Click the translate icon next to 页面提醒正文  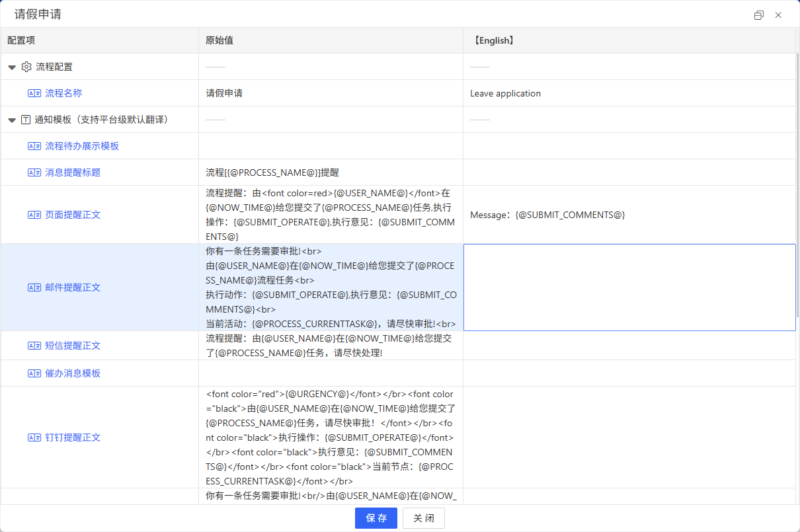click(x=34, y=215)
